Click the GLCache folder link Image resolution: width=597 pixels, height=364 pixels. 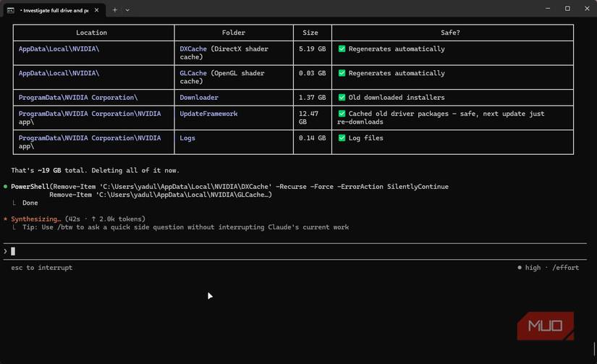(193, 73)
